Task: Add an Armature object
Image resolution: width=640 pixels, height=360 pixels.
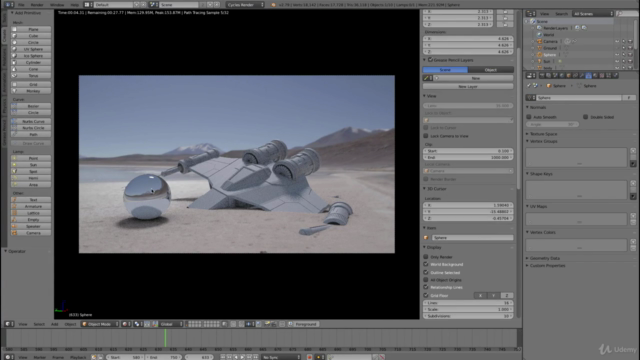Action: tap(31, 206)
